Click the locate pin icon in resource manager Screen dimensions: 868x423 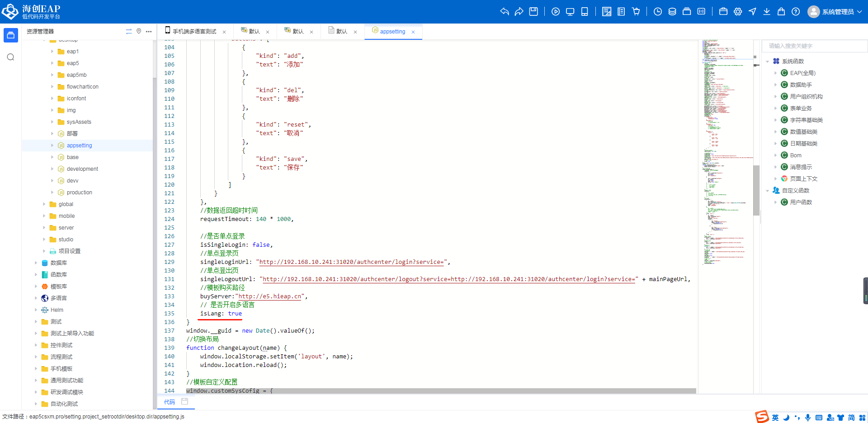139,31
